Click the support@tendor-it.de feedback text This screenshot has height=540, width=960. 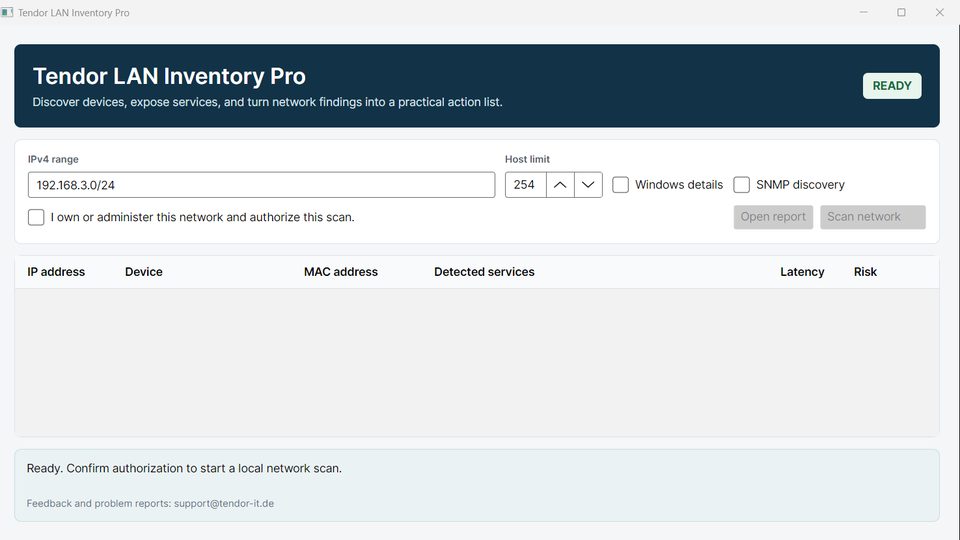point(224,503)
